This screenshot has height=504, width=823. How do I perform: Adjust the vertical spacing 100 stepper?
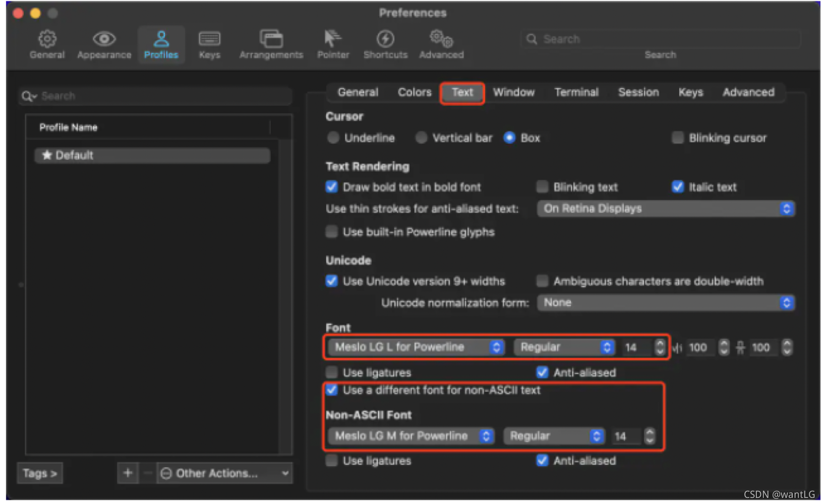click(x=787, y=347)
